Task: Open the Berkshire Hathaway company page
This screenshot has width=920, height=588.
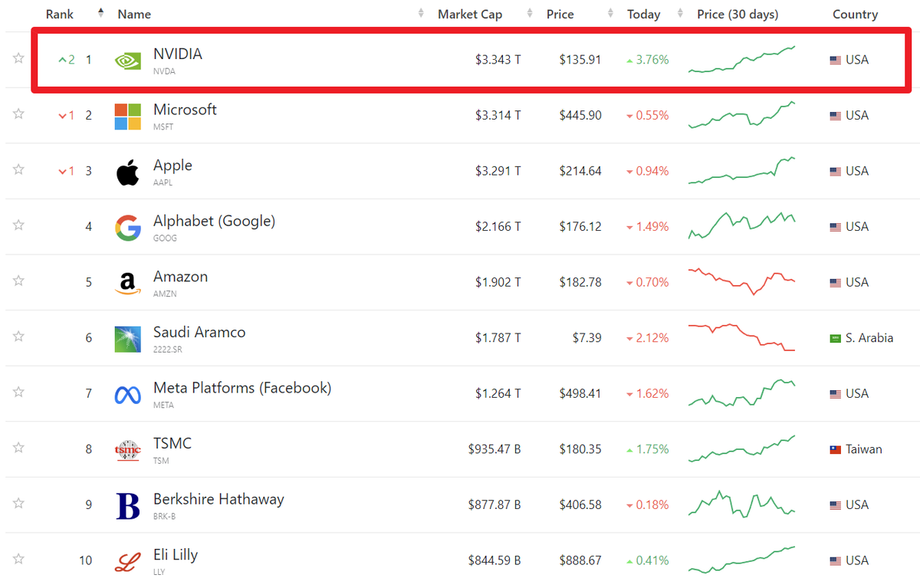Action: (x=219, y=499)
